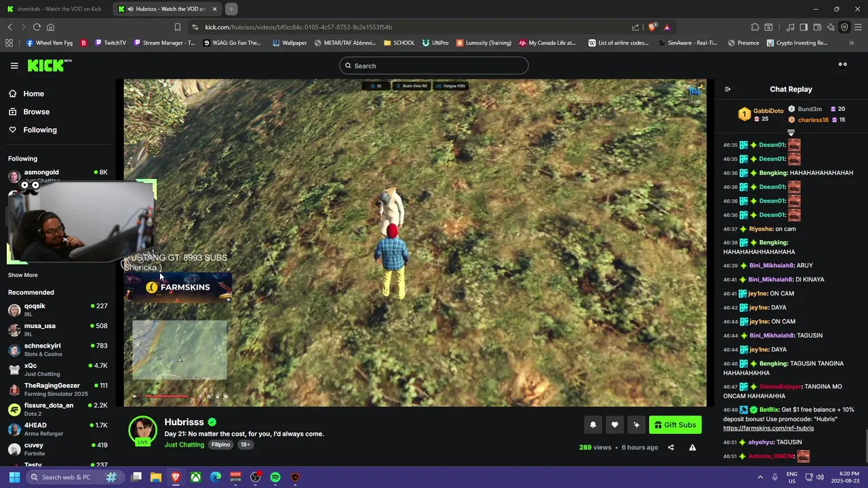Show hidden system tray icons chevron

[760, 477]
